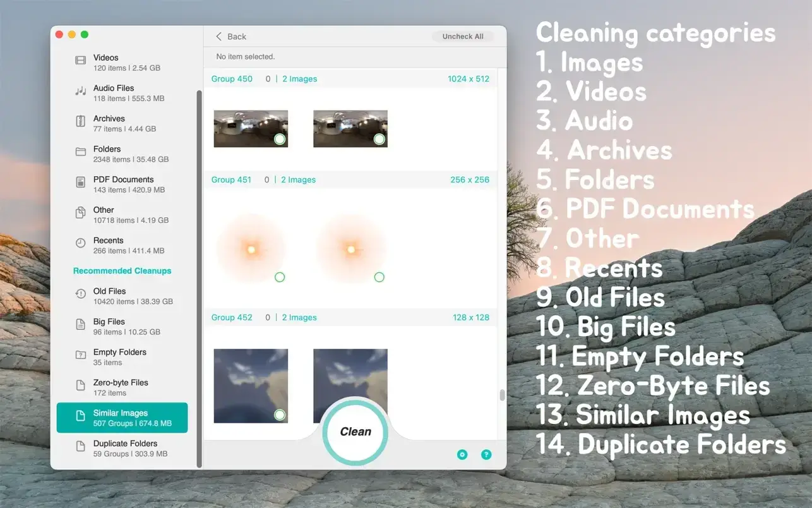Click the Videos film icon in sidebar
Screen dimensions: 812x508
pos(81,61)
